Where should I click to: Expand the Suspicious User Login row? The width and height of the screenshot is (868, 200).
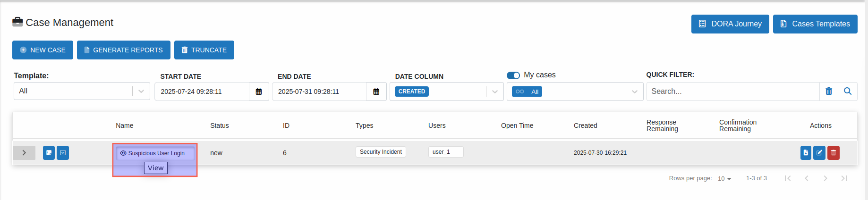[24, 153]
